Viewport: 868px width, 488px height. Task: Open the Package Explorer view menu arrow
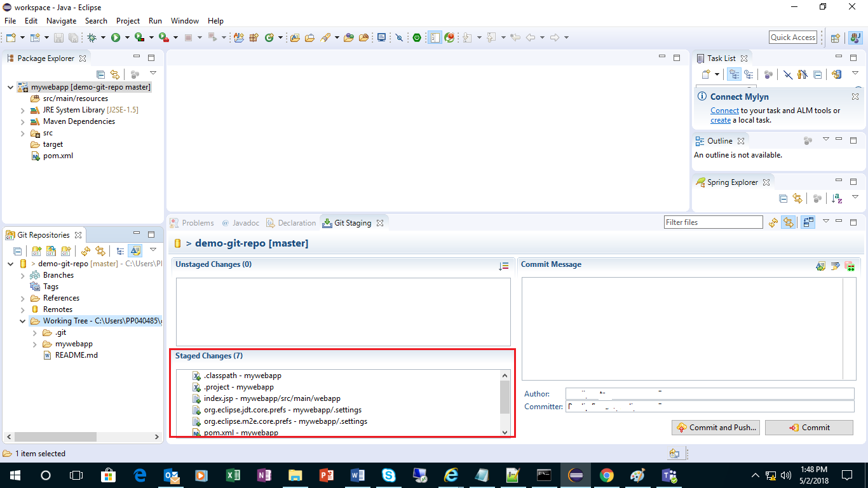[153, 73]
